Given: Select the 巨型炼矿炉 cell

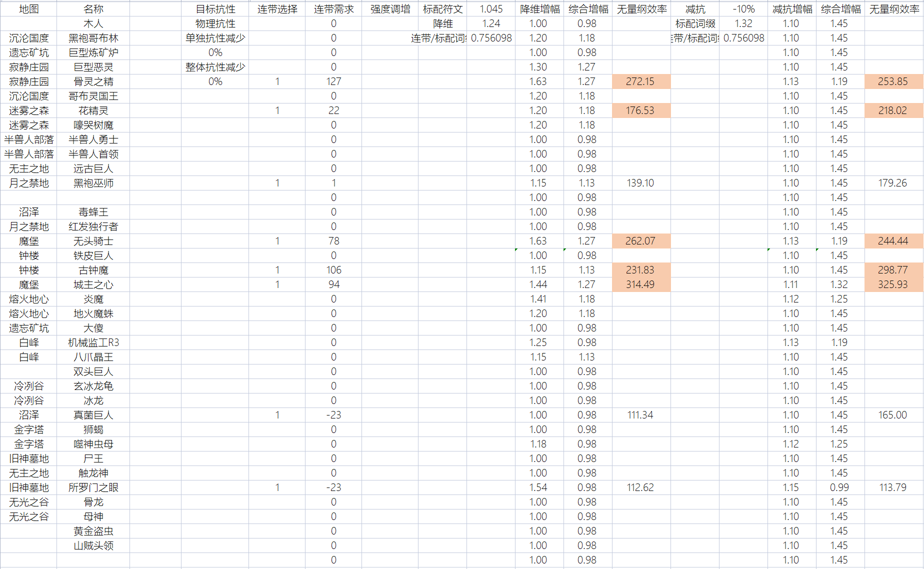Looking at the screenshot, I should point(93,52).
